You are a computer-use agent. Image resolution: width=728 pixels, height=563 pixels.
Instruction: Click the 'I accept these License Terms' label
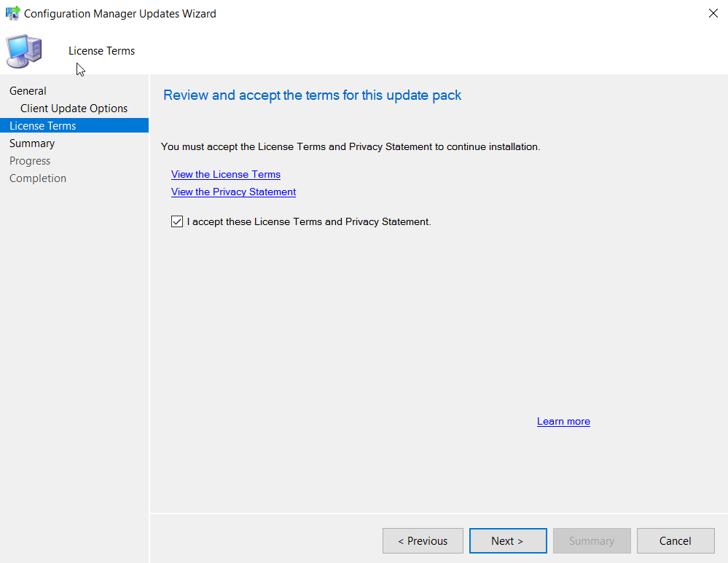pyautogui.click(x=309, y=222)
